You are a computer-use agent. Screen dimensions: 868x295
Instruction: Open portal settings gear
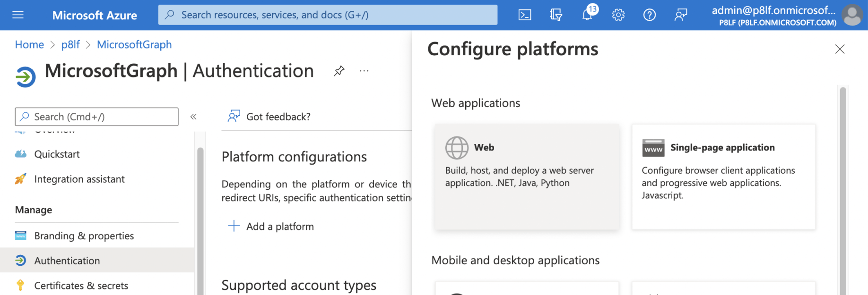[x=618, y=15]
